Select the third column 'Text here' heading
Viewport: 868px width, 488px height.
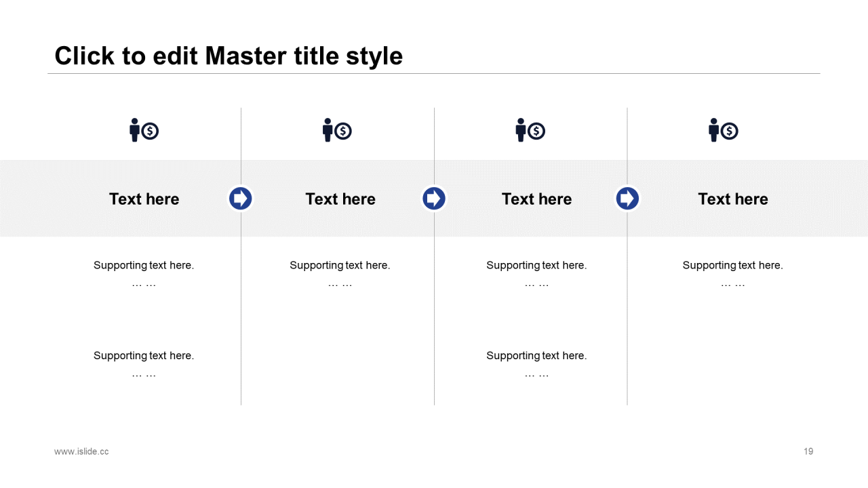tap(536, 199)
